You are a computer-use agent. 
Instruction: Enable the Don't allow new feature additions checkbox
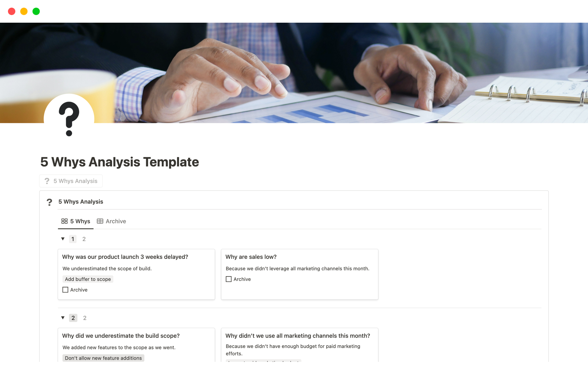pos(103,358)
